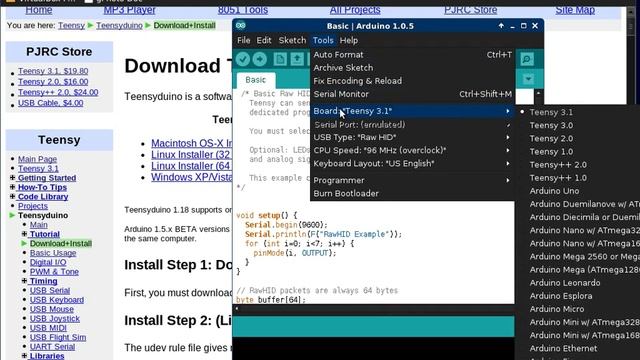This screenshot has height=360, width=640.
Task: Open USB Keyboard sidebar link
Action: click(57, 300)
